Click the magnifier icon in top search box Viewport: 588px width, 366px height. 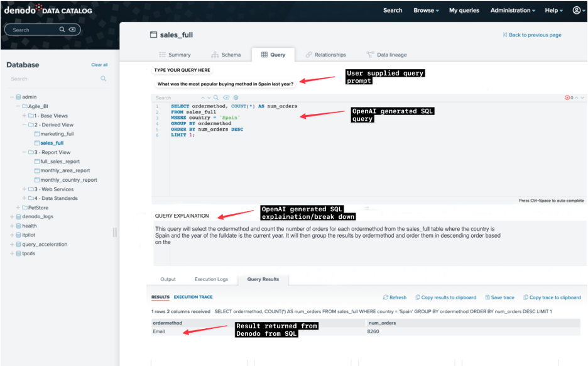click(62, 30)
